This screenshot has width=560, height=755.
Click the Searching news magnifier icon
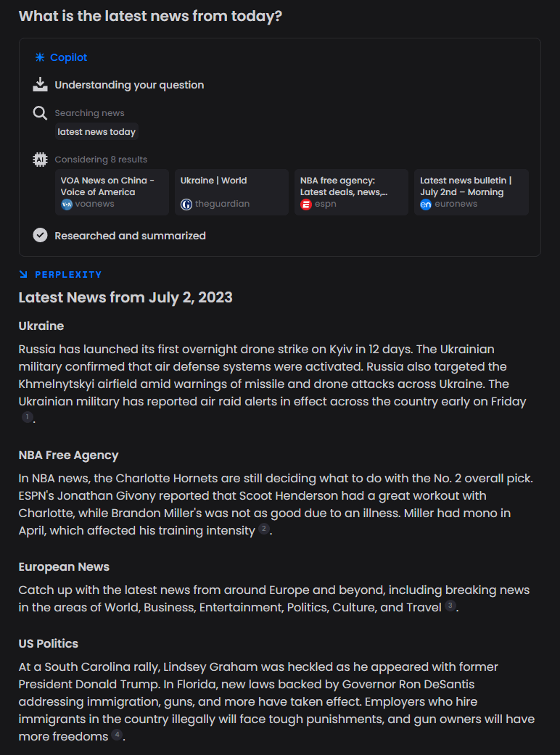40,113
